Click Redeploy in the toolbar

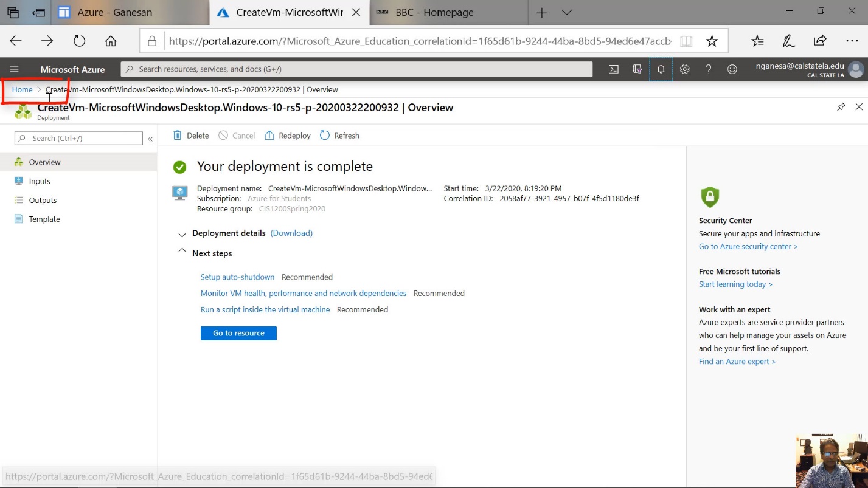coord(288,136)
